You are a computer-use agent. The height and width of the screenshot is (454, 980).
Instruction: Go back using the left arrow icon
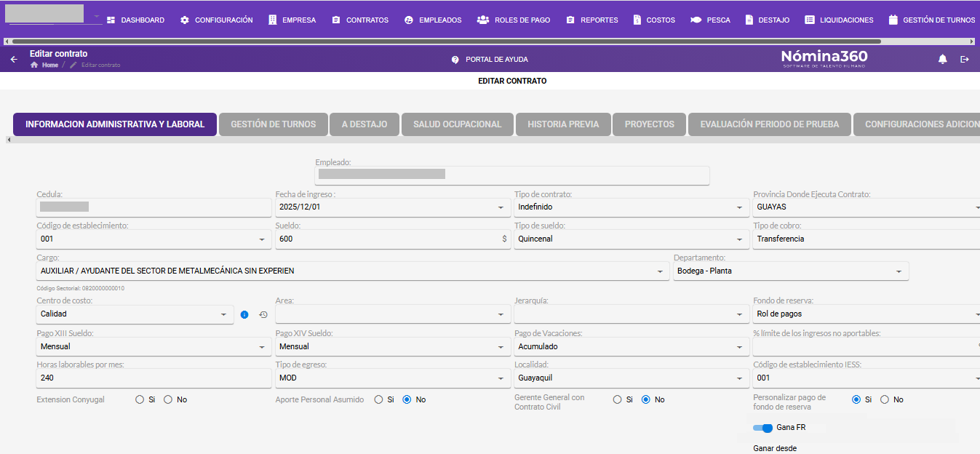(14, 59)
